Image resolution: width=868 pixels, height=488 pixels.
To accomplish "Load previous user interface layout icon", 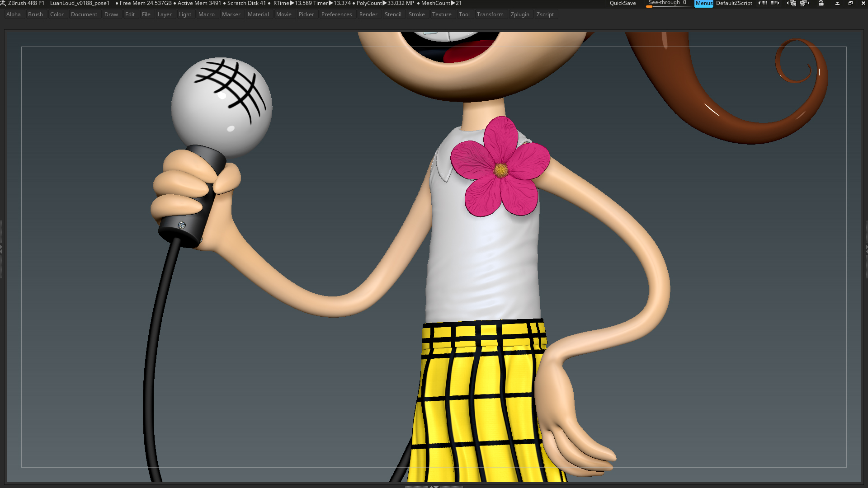I will [x=792, y=3].
